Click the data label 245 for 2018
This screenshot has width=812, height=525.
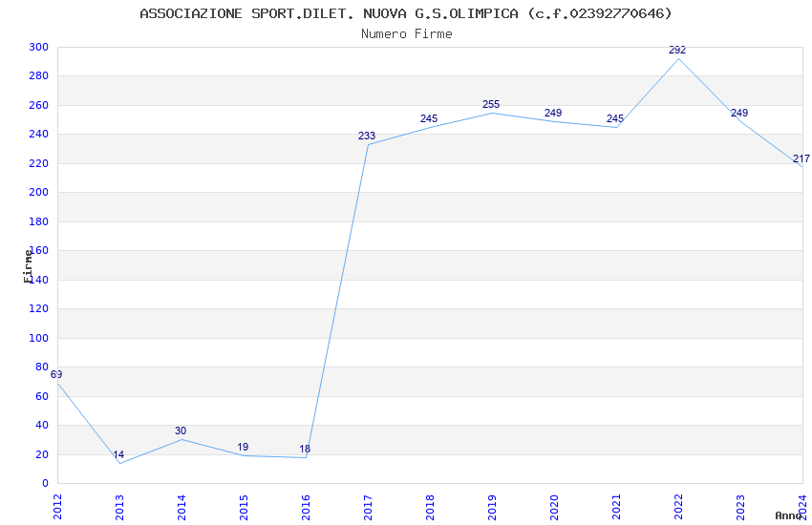pyautogui.click(x=429, y=118)
